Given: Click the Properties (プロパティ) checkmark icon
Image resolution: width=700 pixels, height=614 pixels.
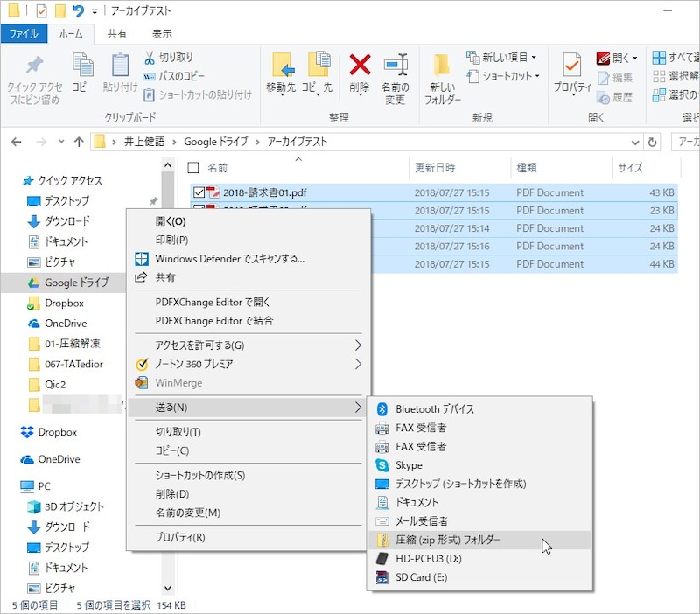Looking at the screenshot, I should pyautogui.click(x=572, y=65).
